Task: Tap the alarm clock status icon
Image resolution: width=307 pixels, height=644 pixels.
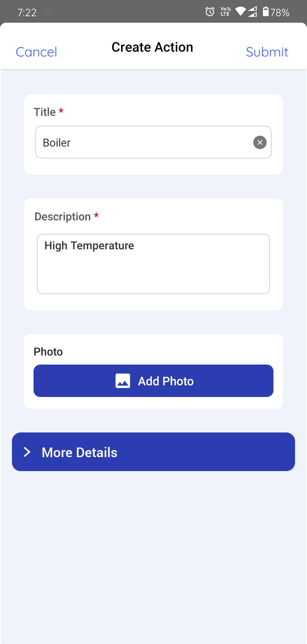Action: click(x=210, y=12)
